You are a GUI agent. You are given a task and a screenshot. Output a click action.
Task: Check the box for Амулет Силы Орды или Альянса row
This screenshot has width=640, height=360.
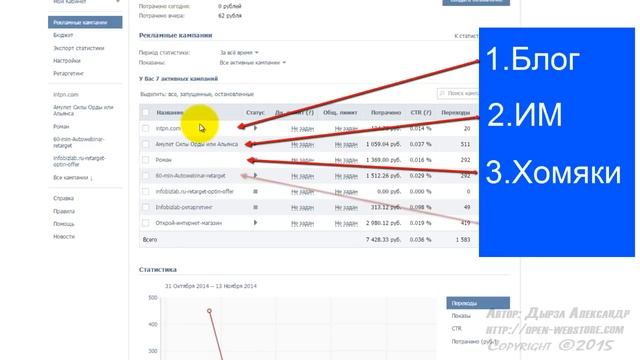click(146, 144)
